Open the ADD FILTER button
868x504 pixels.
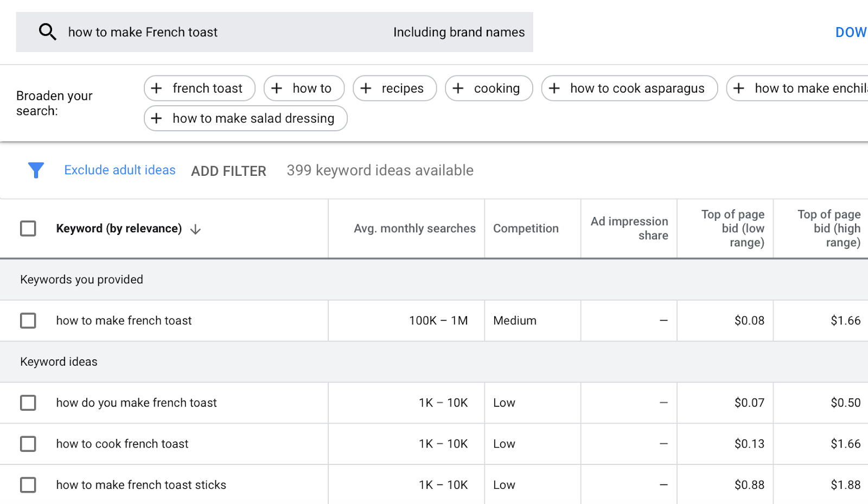[x=228, y=171]
